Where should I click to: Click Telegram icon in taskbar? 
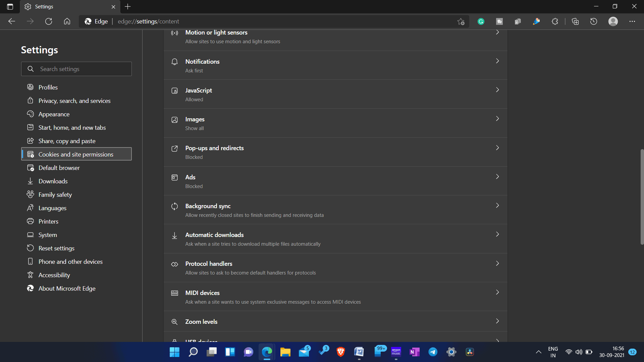click(433, 352)
